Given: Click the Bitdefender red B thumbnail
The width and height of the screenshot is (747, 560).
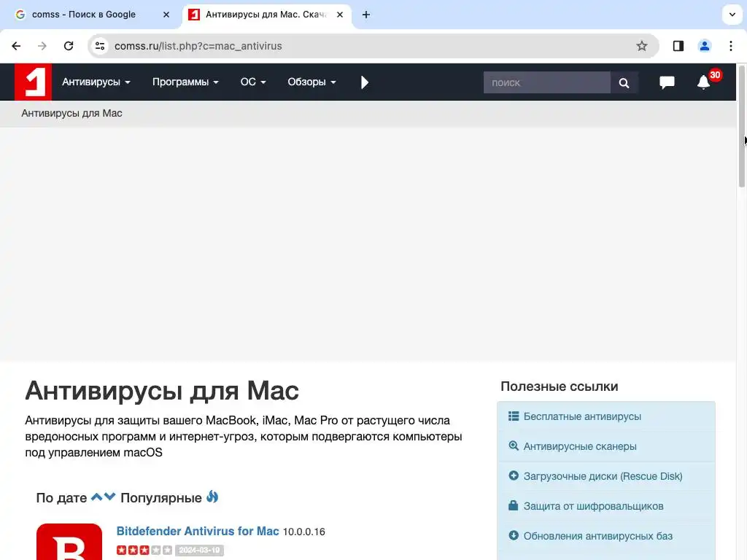Looking at the screenshot, I should pos(69,542).
